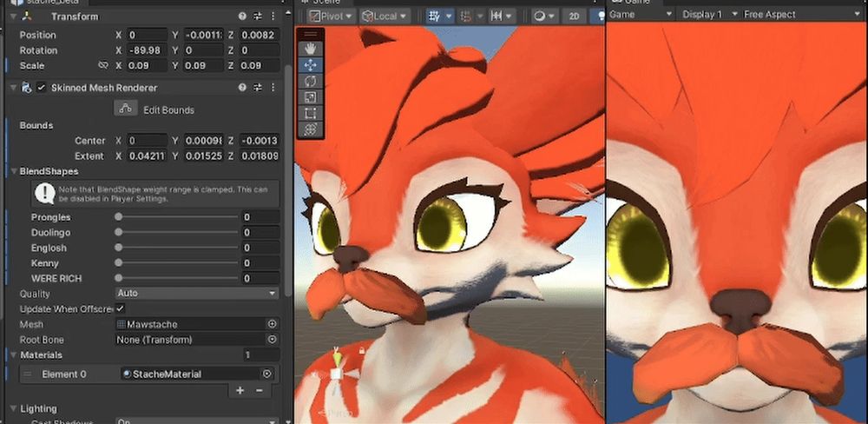Adjust the Englosh blendshape slider
The height and width of the screenshot is (424, 868).
[178, 248]
